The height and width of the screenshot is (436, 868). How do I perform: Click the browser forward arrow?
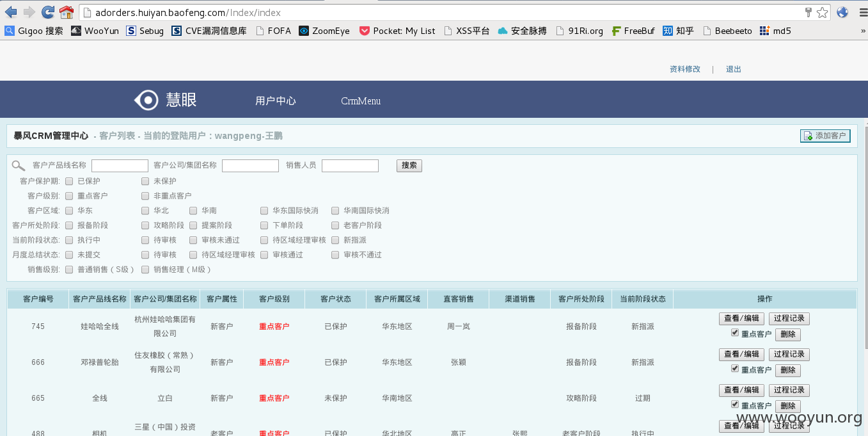(29, 12)
